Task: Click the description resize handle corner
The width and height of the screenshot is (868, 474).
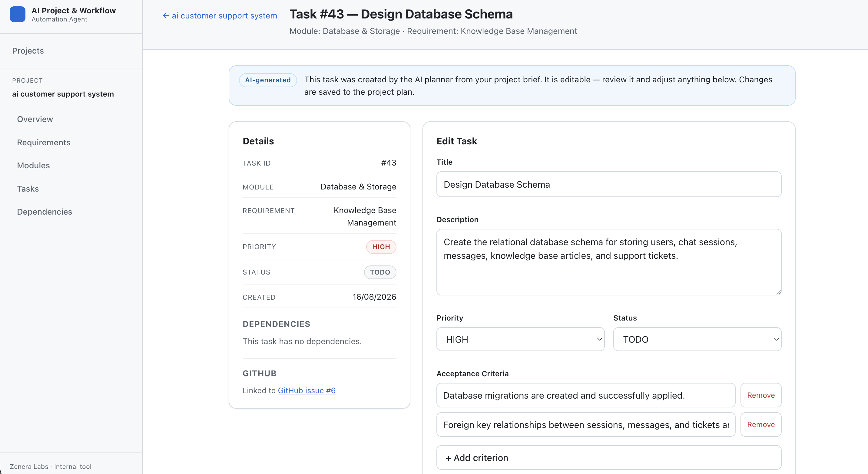Action: (778, 292)
